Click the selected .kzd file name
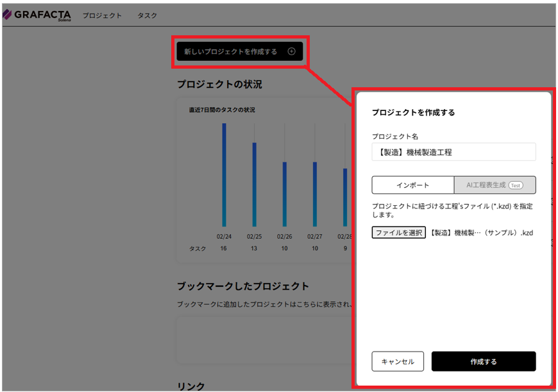Viewport: 558px width, 392px height. coord(481,233)
